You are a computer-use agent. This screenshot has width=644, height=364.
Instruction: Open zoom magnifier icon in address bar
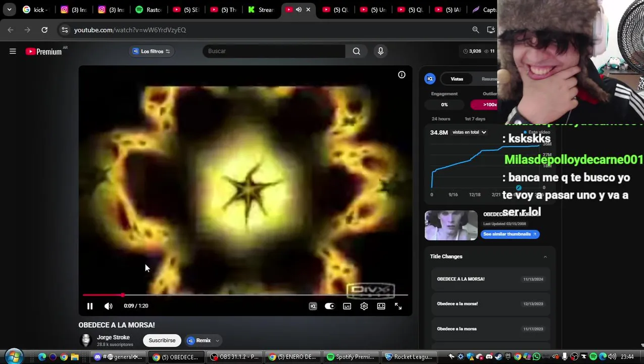[x=475, y=30]
